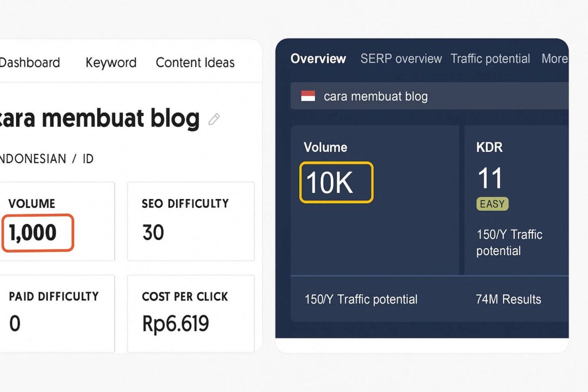Expand the More menu in dark panel
This screenshot has width=588, height=392.
(554, 59)
